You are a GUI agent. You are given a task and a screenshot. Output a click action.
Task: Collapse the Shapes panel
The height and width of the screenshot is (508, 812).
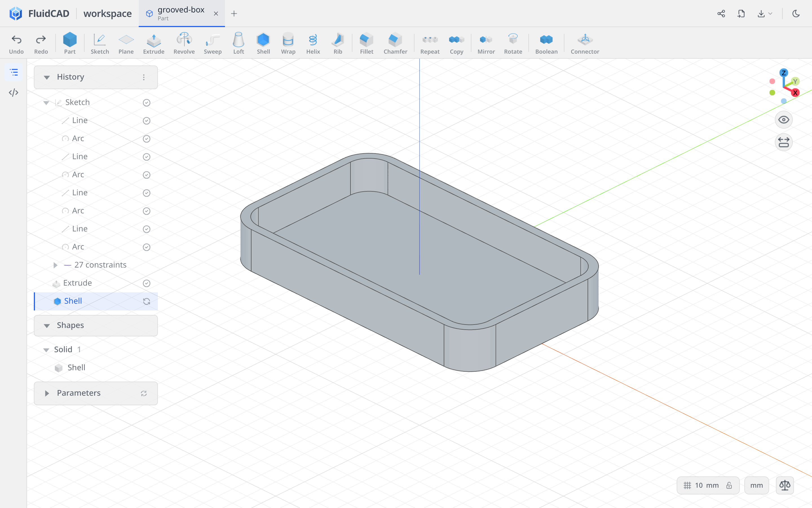(x=47, y=326)
